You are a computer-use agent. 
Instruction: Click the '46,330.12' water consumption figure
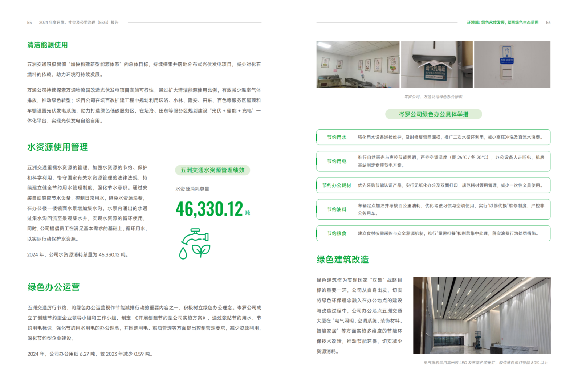(x=209, y=209)
